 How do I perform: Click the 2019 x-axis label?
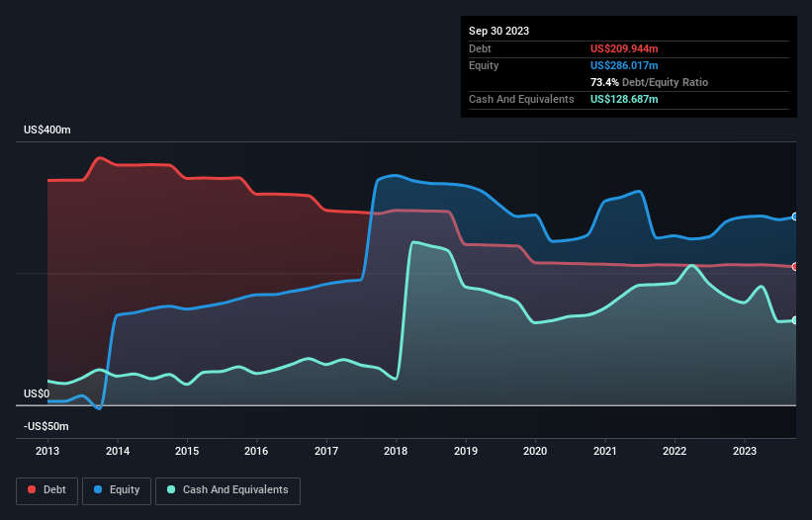466,451
